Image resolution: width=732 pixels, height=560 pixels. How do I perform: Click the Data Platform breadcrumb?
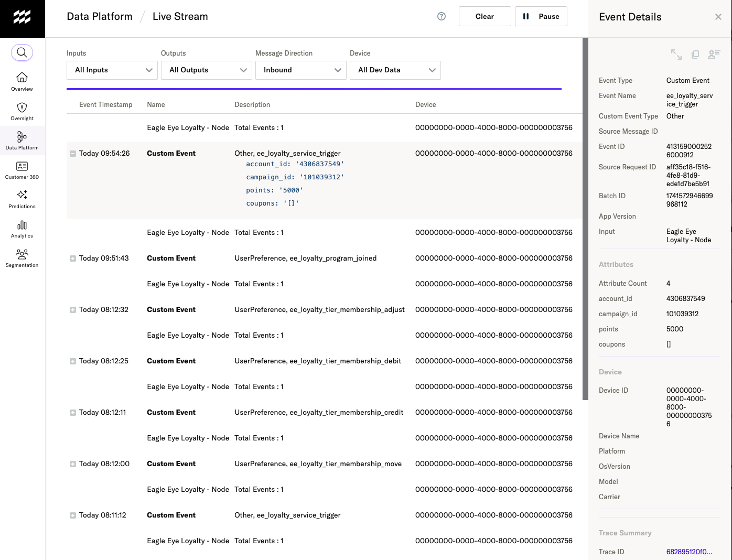[100, 17]
